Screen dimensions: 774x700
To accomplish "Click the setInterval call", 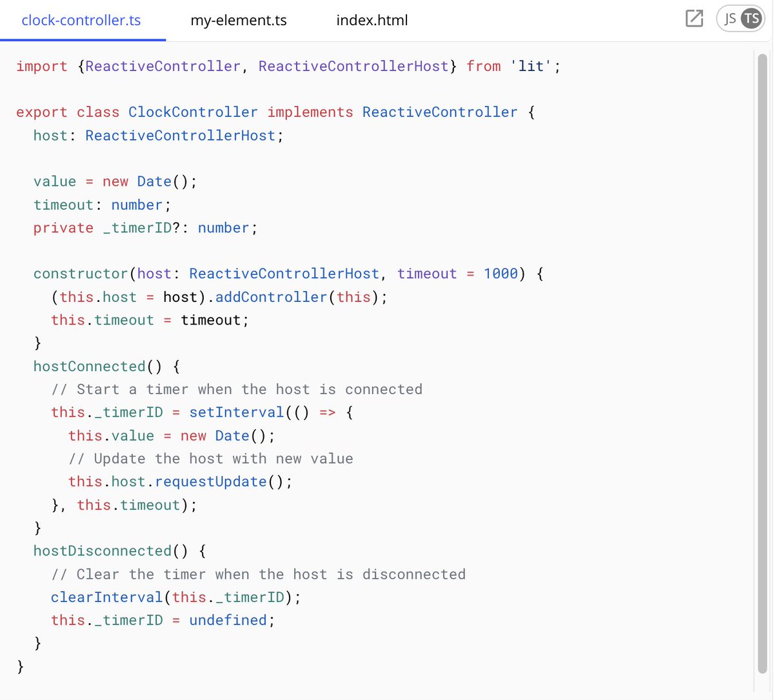I will tap(236, 412).
